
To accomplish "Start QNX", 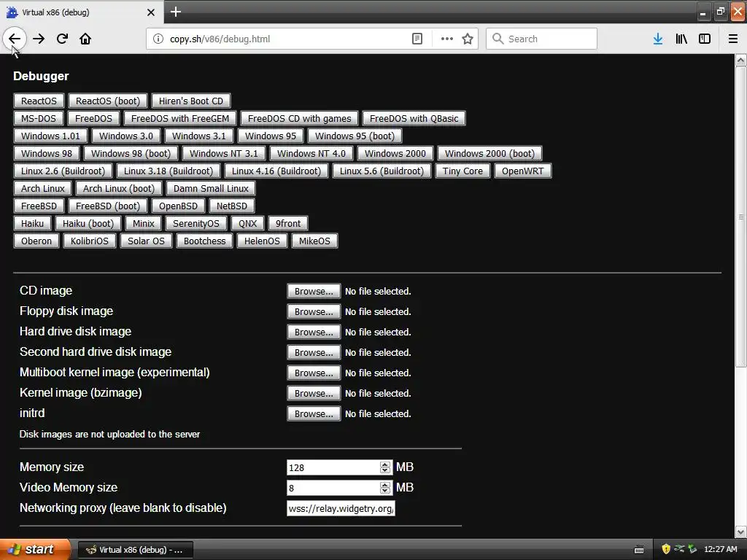I will coord(247,225).
